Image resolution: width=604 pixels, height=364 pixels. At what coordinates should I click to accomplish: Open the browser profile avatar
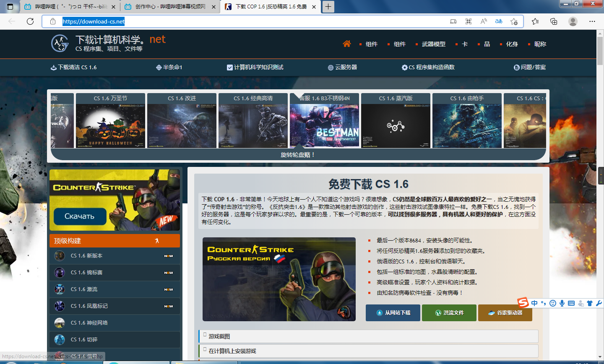[x=573, y=21]
